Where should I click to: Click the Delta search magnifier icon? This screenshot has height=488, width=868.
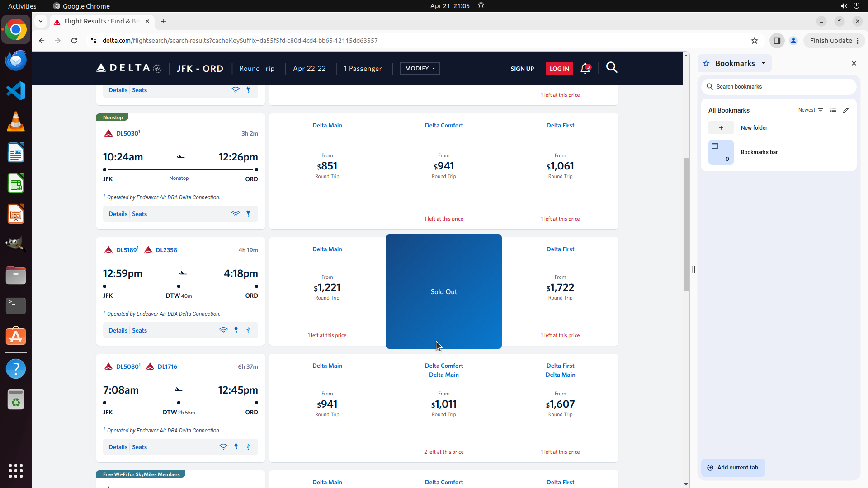tap(612, 68)
